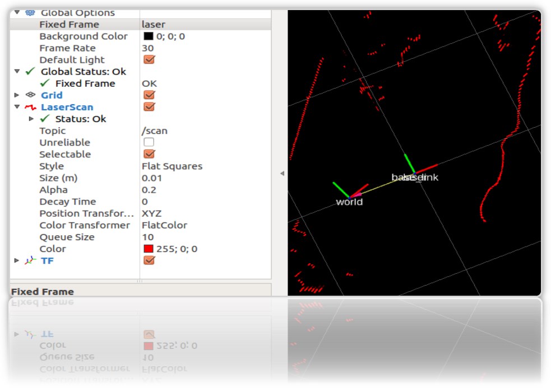This screenshot has height=392, width=551.
Task: Click the Fixed Frame status checkmark
Action: pyautogui.click(x=45, y=83)
